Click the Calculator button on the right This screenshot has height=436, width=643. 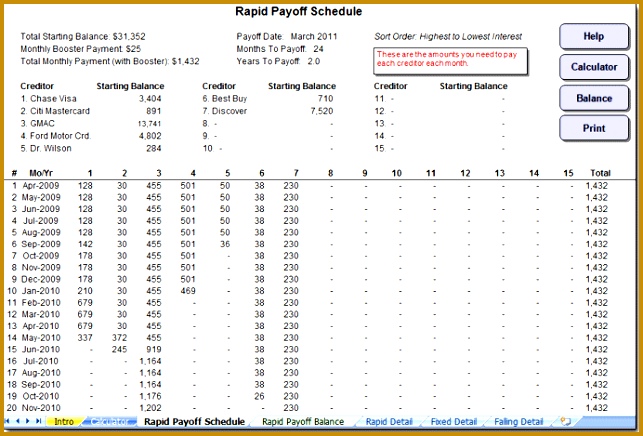(594, 67)
